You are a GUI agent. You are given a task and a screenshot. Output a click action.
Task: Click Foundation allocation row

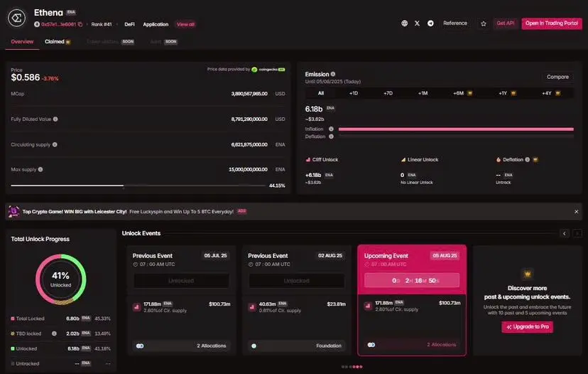[297, 346]
